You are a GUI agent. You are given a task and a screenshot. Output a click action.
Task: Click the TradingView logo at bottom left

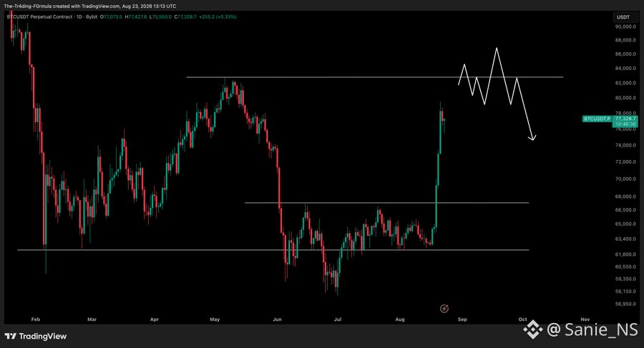point(36,337)
